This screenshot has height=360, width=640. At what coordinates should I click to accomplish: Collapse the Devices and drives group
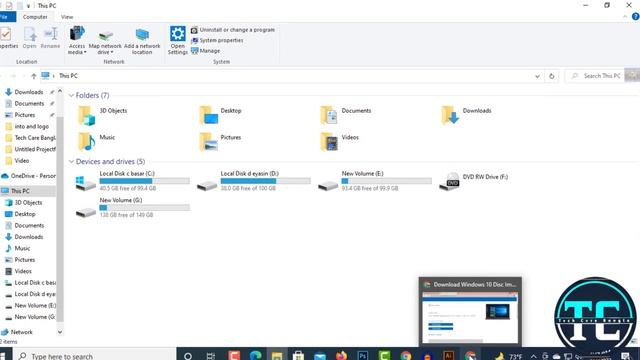(x=71, y=162)
